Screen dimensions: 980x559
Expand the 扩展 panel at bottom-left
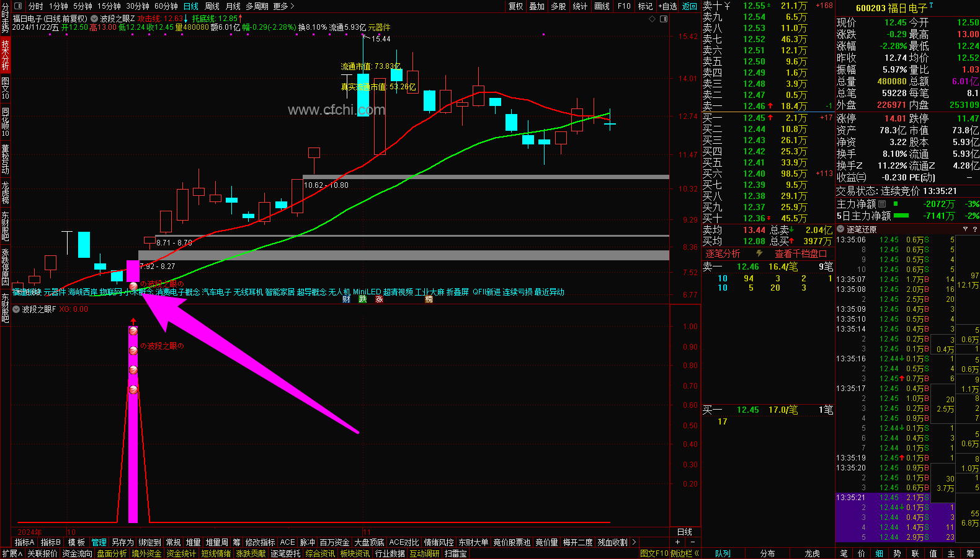12,553
